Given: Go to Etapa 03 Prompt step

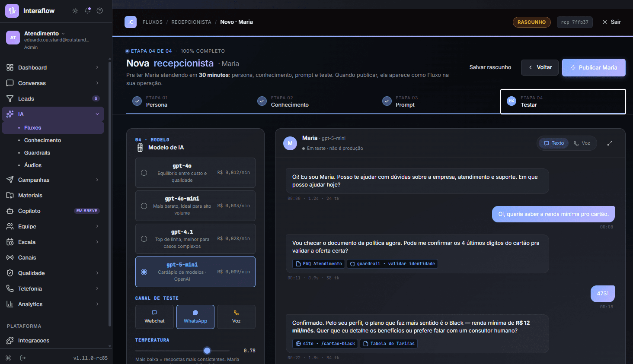Looking at the screenshot, I should click(x=438, y=101).
